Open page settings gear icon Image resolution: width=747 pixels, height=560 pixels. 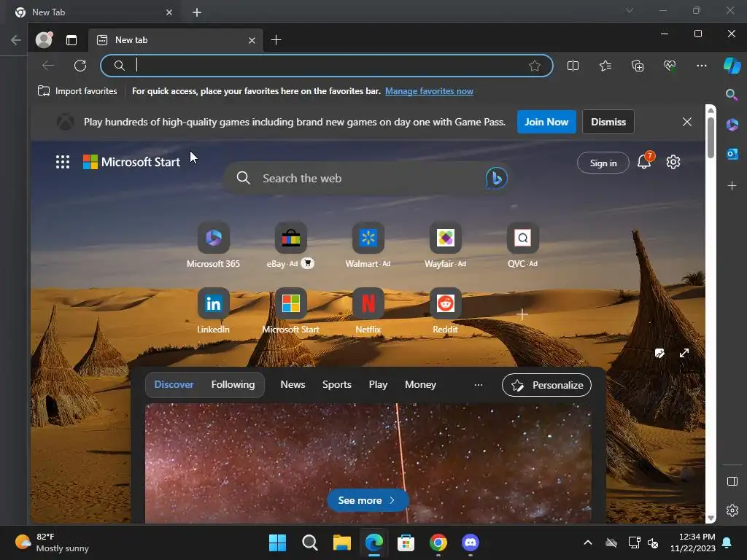(673, 162)
